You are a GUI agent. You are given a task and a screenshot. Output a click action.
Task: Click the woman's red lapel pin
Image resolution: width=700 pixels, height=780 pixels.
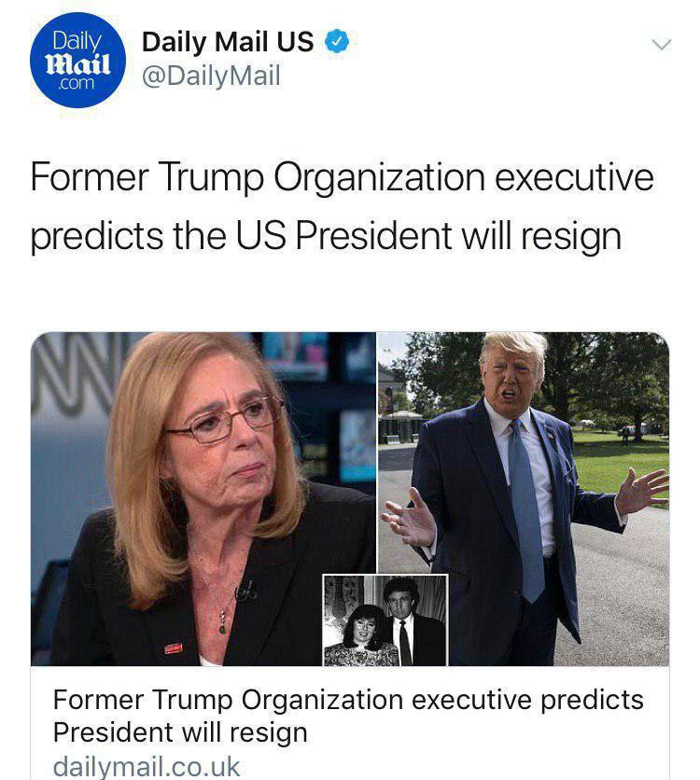174,648
